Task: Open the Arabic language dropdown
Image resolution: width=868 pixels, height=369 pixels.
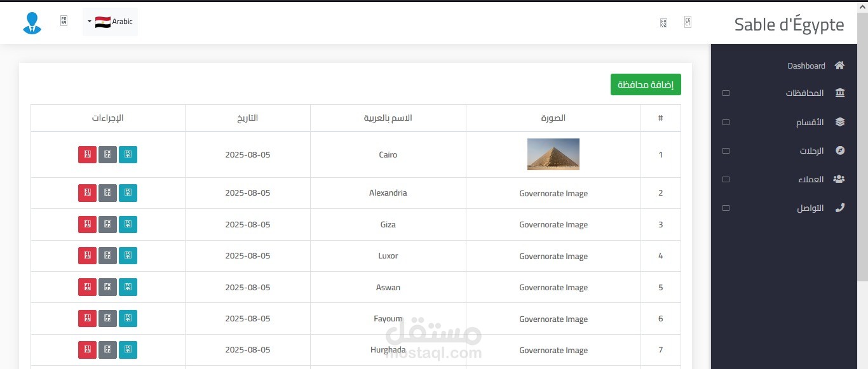Action: coord(110,22)
